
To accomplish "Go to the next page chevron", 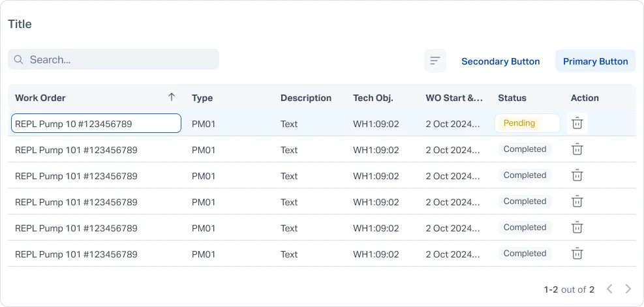I will [x=628, y=289].
